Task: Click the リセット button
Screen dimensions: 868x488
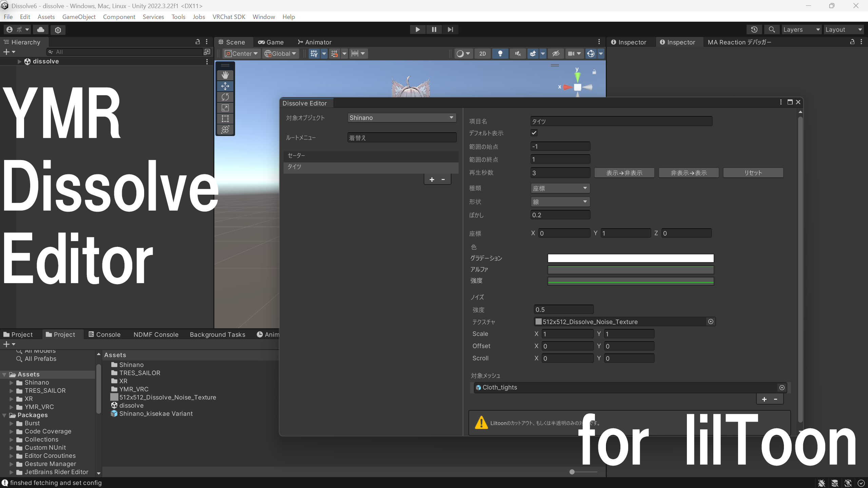Action: click(753, 173)
